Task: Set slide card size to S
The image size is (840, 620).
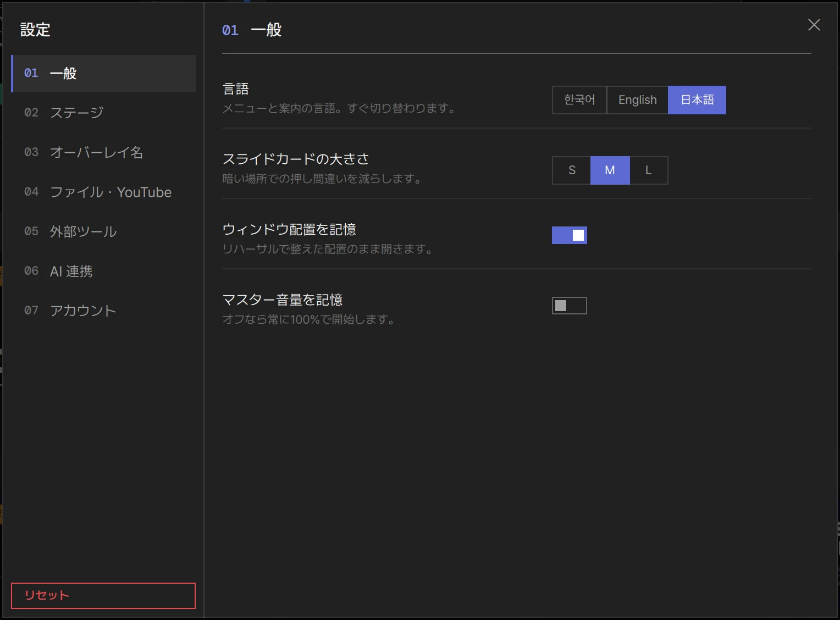Action: click(x=572, y=170)
